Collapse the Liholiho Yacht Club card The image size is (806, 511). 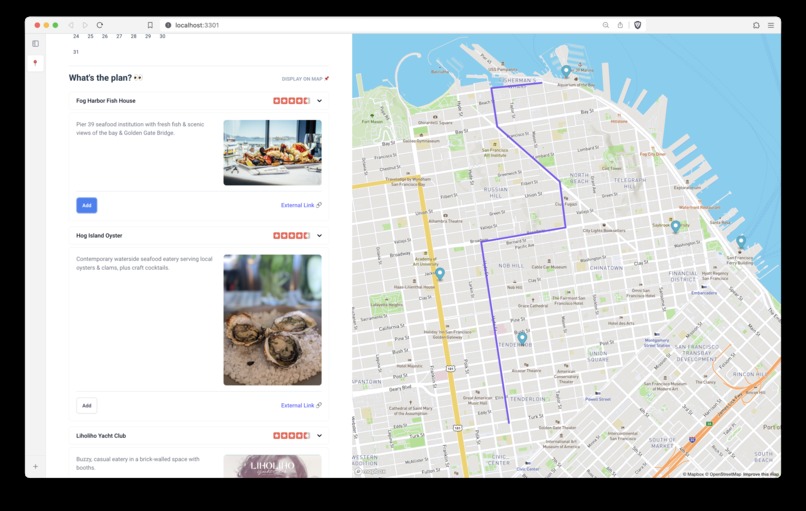pyautogui.click(x=319, y=435)
